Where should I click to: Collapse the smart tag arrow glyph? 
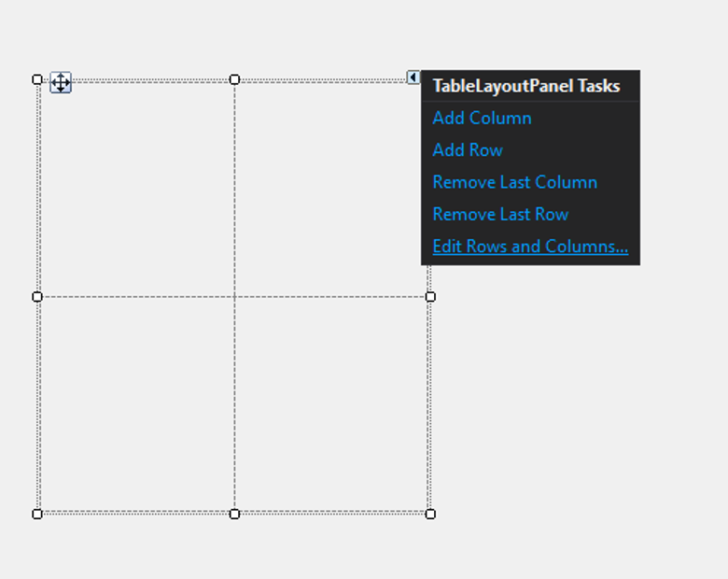tap(413, 78)
